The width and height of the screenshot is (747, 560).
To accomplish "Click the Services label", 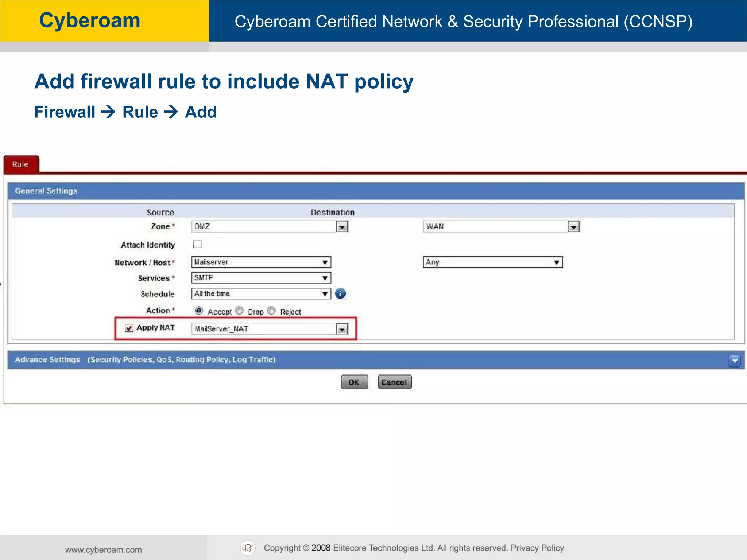I will tap(156, 278).
